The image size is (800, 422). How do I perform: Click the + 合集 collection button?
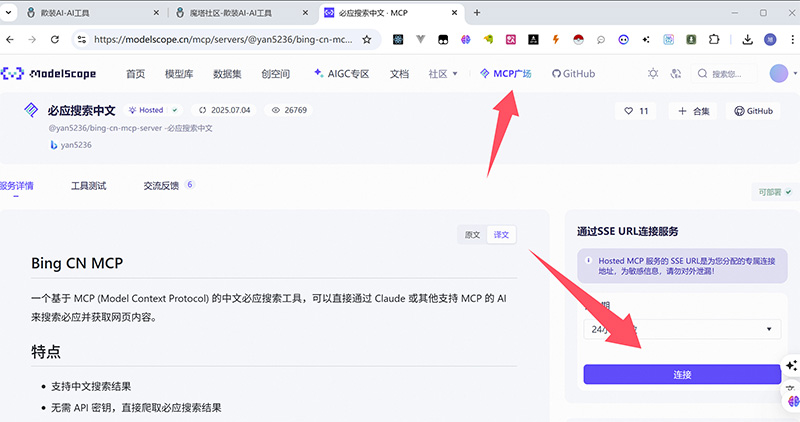[693, 111]
